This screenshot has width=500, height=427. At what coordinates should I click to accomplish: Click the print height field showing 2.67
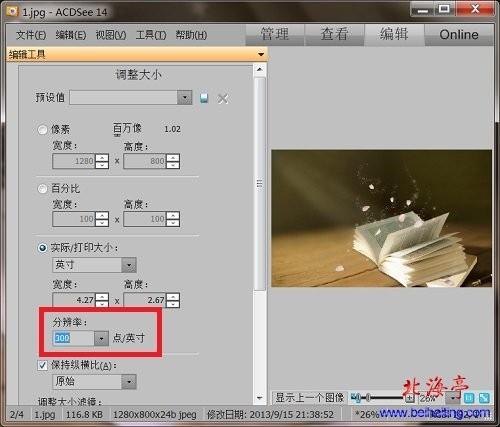(145, 300)
